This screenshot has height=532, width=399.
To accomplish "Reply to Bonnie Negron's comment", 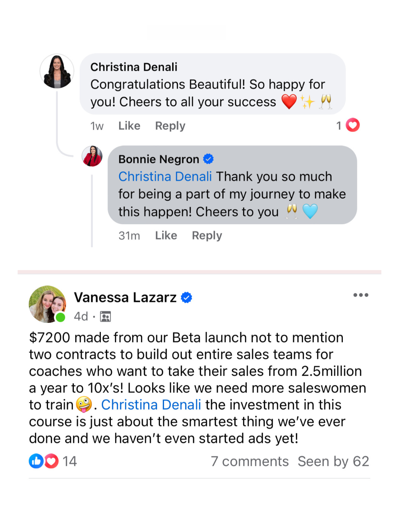I will coord(207,236).
